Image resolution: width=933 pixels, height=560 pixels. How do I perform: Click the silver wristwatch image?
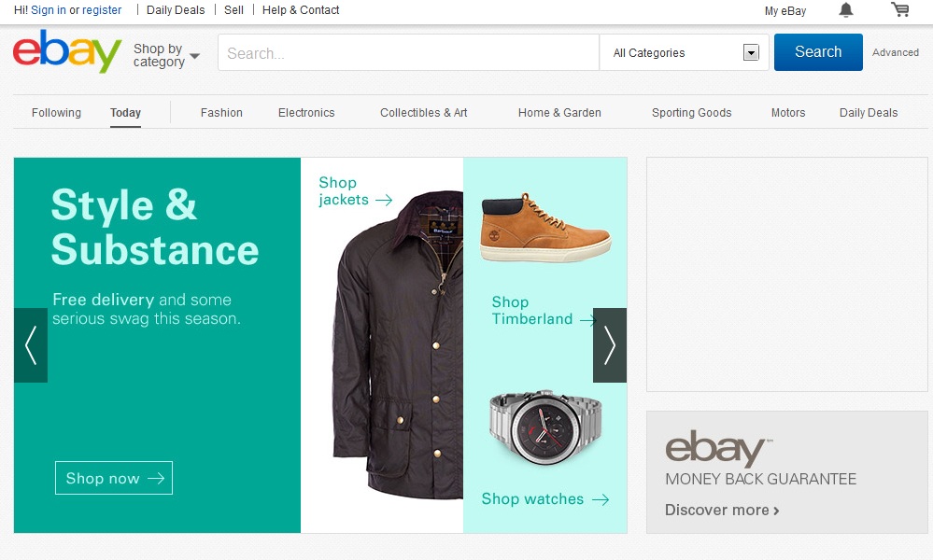[545, 427]
